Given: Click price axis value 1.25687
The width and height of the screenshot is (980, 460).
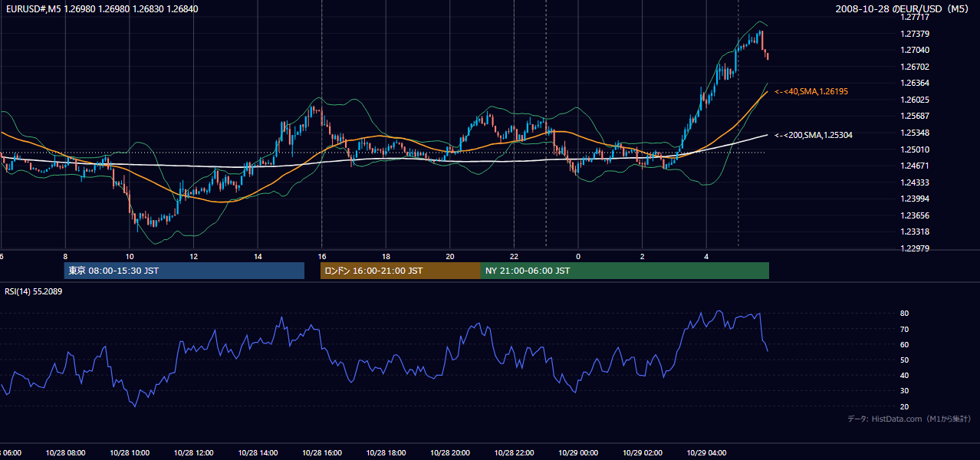Looking at the screenshot, I should point(914,116).
